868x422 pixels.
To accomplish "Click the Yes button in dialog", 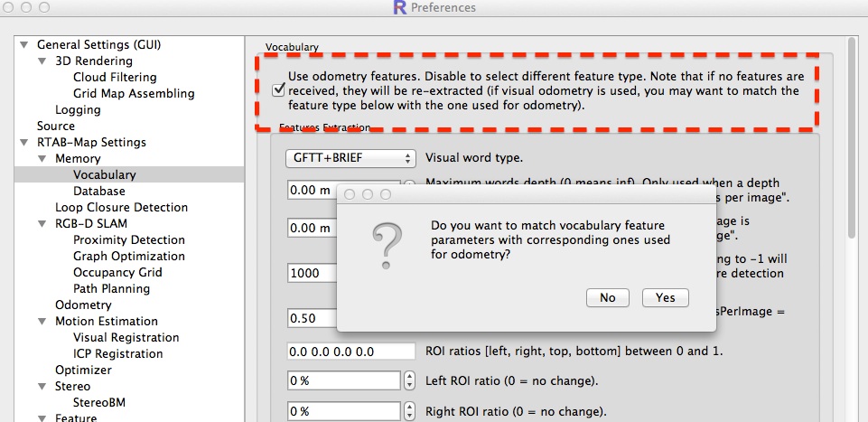I will pos(665,297).
